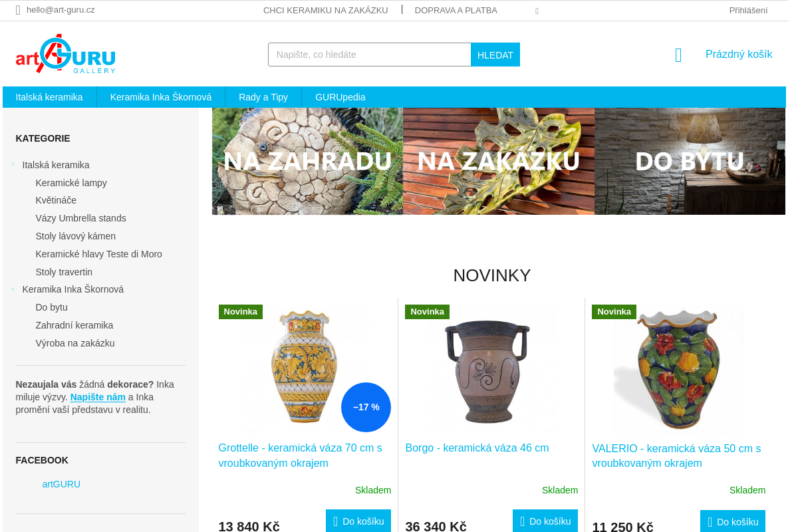This screenshot has height=532, width=798.
Task: Select Keramické lampy subcategory
Action: 71,183
